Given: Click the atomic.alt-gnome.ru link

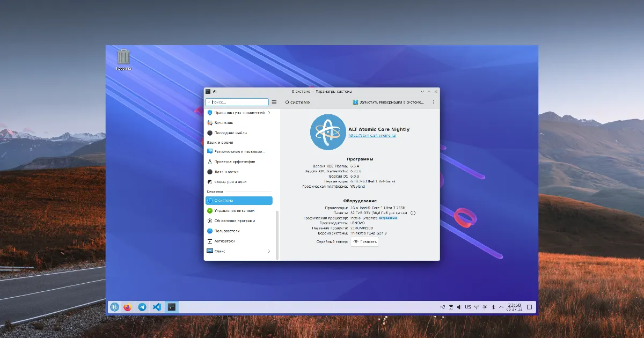Looking at the screenshot, I should 372,136.
